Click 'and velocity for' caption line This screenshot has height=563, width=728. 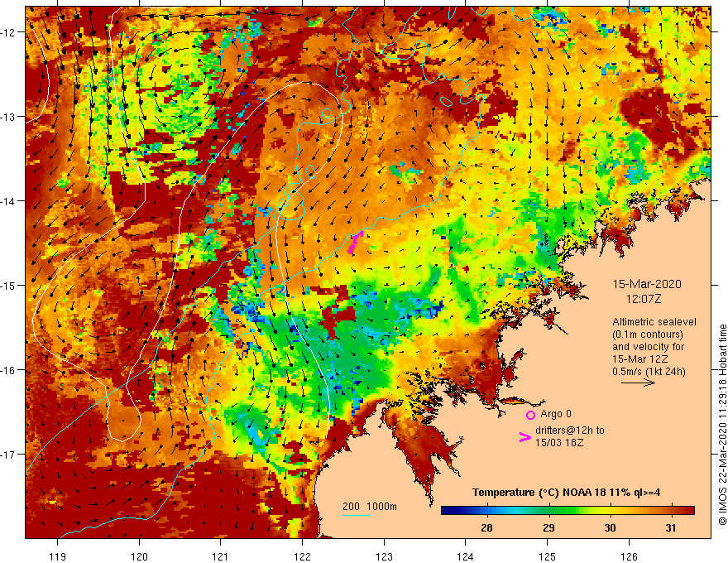(648, 347)
